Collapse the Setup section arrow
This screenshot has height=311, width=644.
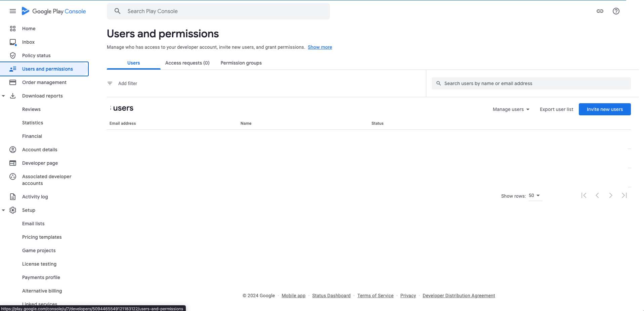[x=3, y=210]
